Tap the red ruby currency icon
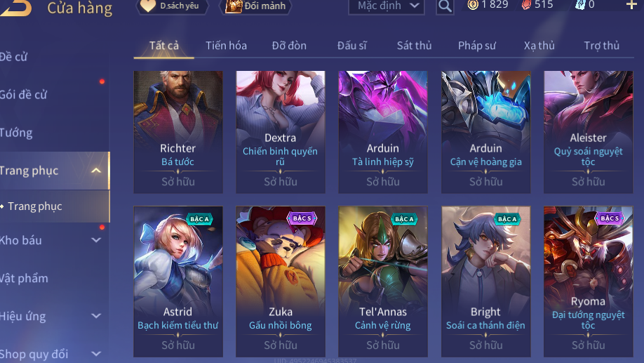The height and width of the screenshot is (363, 644). click(x=526, y=5)
